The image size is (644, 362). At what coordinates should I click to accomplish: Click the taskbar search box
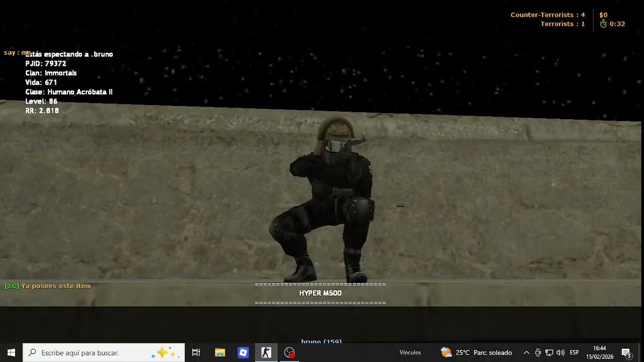pos(104,352)
